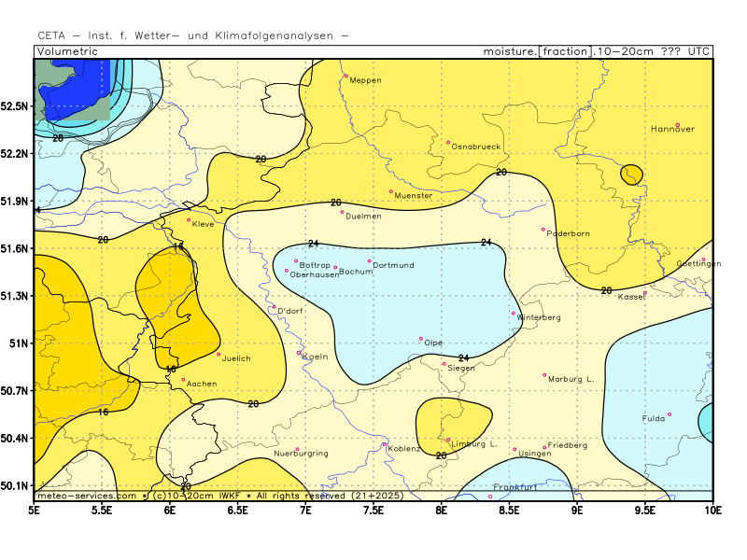Click the Frankfurt city label
Screen dimensions: 747x560
tap(515, 487)
